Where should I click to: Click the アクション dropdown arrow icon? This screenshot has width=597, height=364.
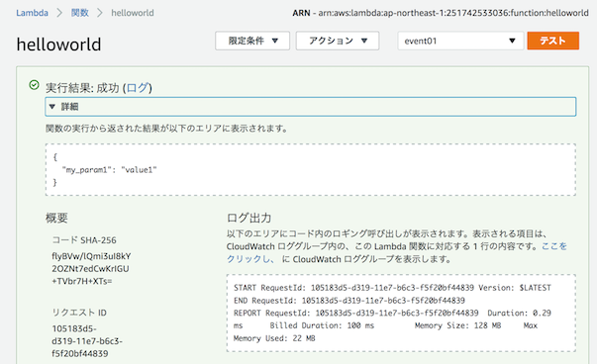coord(364,41)
